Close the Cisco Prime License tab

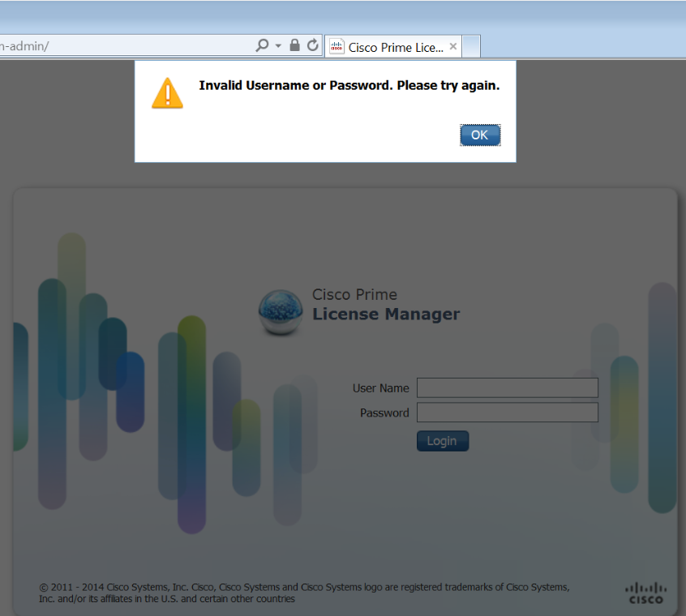pyautogui.click(x=453, y=46)
